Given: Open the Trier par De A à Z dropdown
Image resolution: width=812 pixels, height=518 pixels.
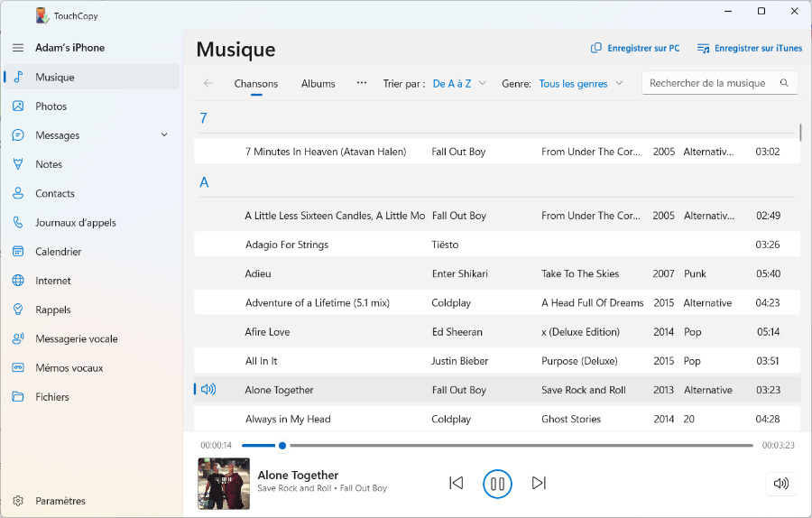Looking at the screenshot, I should point(459,84).
